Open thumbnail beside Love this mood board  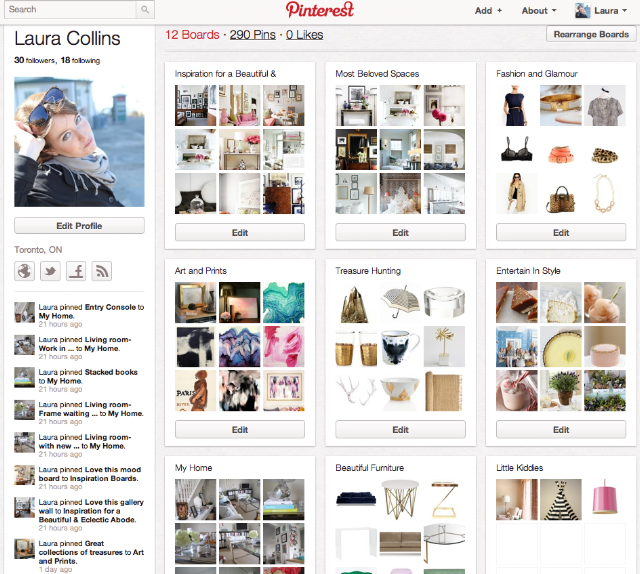tap(24, 475)
